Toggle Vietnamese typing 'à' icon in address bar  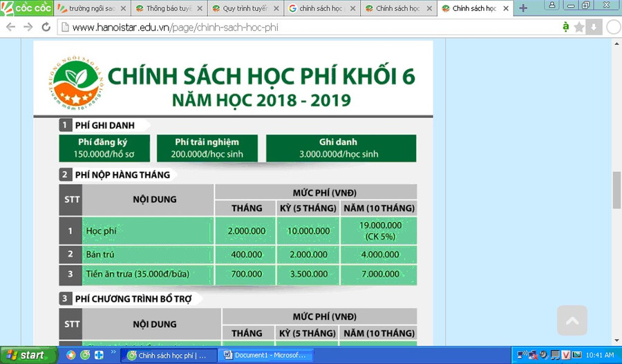565,27
